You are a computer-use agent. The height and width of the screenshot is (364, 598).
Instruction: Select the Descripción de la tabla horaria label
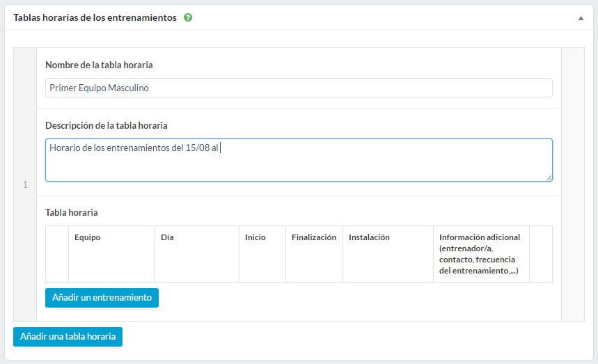107,126
